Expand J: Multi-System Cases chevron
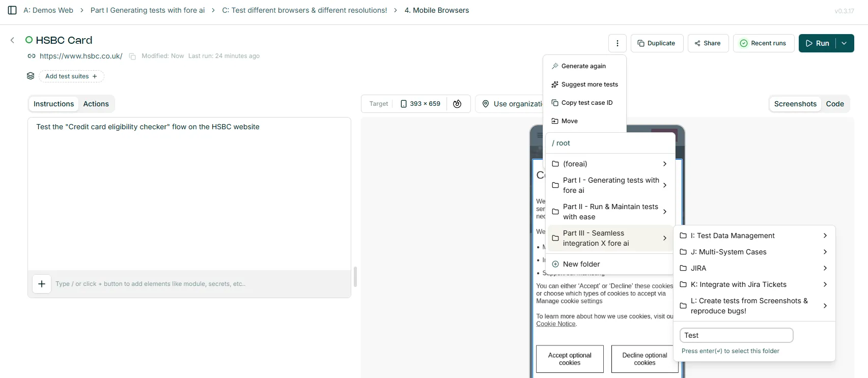Screen dimensions: 868x378 pyautogui.click(x=825, y=252)
